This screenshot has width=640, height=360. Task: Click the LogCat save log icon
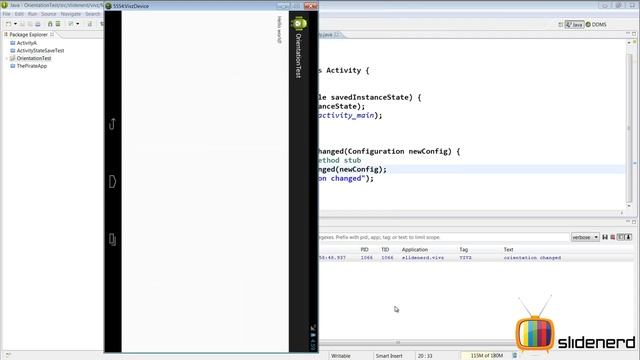pos(605,237)
